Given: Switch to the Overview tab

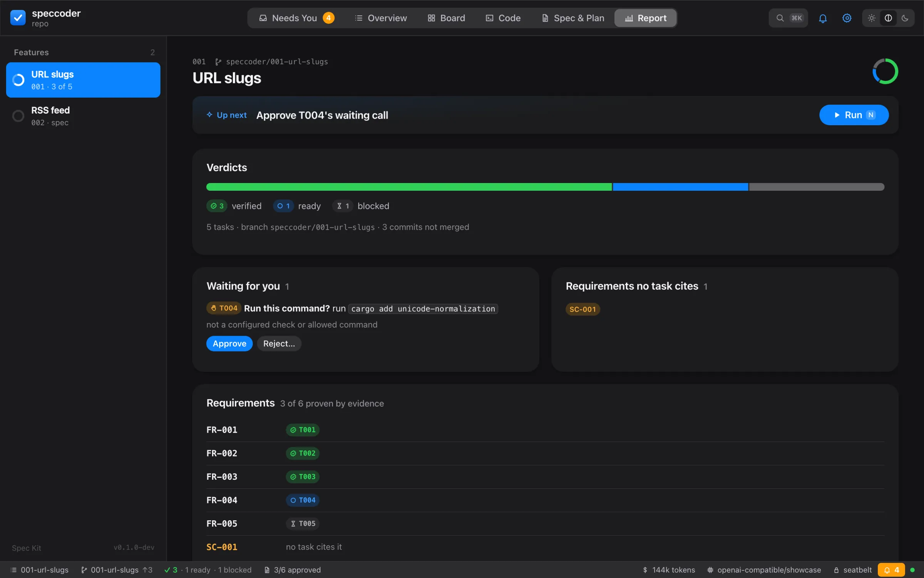Looking at the screenshot, I should 380,18.
